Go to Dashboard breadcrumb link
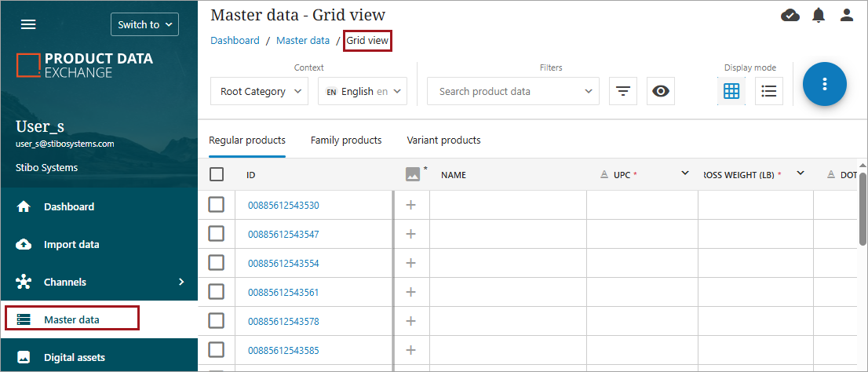 click(x=235, y=41)
